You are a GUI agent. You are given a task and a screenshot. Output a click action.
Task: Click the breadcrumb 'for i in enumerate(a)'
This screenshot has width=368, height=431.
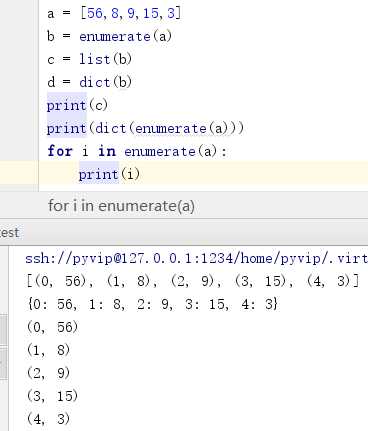(121, 206)
